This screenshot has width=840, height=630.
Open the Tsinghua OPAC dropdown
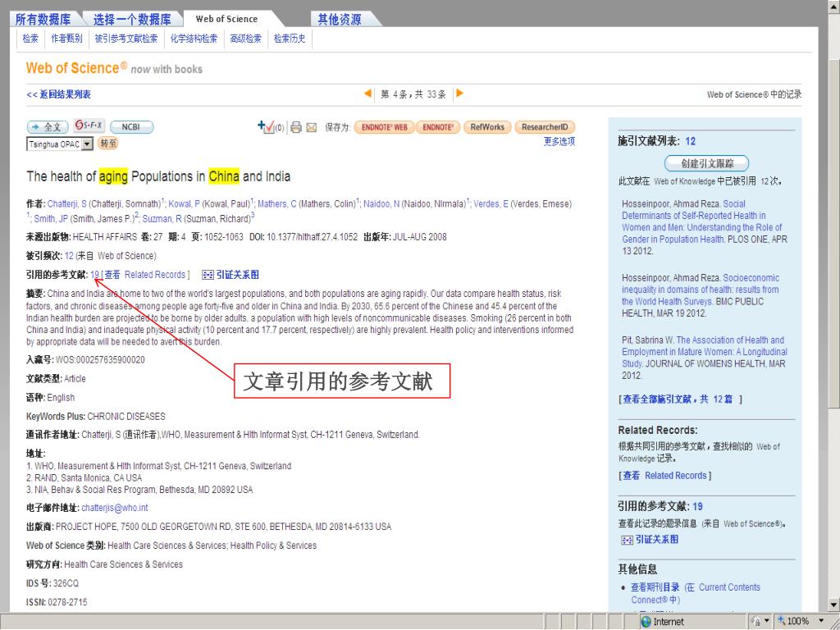pos(87,144)
